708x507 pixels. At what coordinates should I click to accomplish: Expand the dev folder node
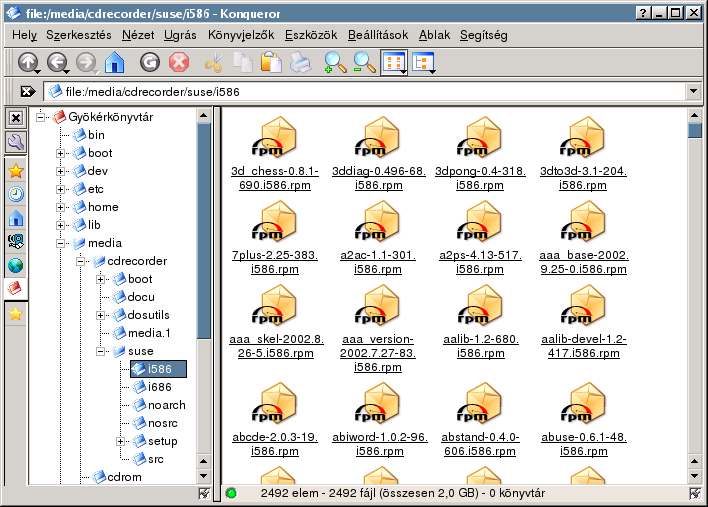pyautogui.click(x=60, y=172)
